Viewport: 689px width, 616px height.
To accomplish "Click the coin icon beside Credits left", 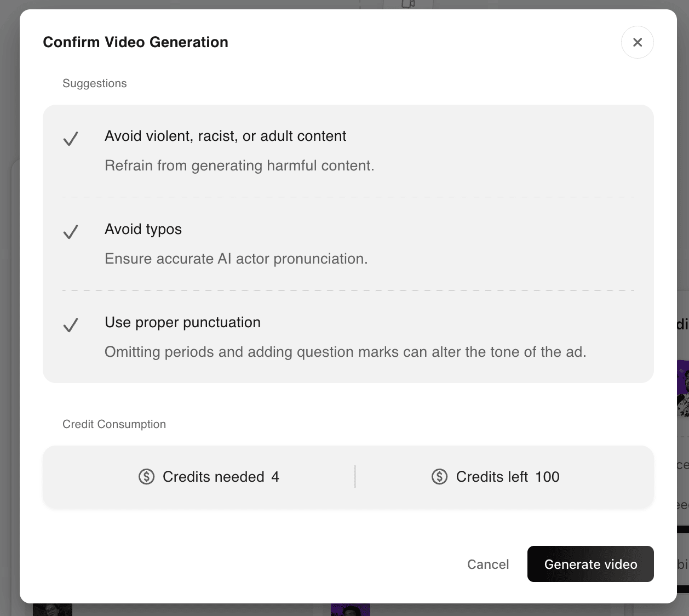I will tap(439, 477).
